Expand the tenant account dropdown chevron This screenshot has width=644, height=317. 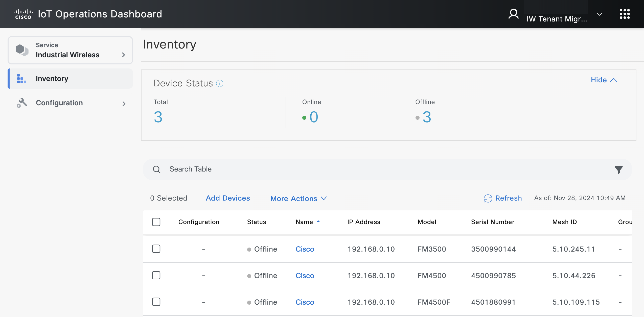(x=599, y=14)
